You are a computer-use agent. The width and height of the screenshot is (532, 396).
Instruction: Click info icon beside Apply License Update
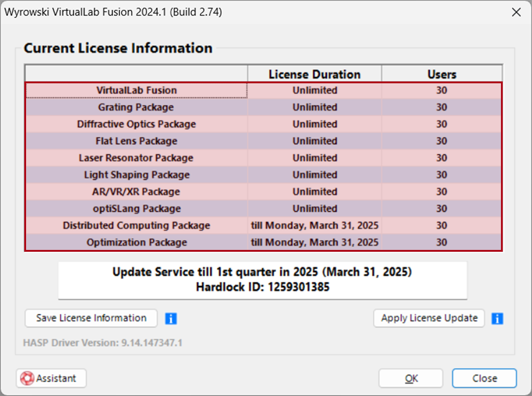click(x=497, y=319)
